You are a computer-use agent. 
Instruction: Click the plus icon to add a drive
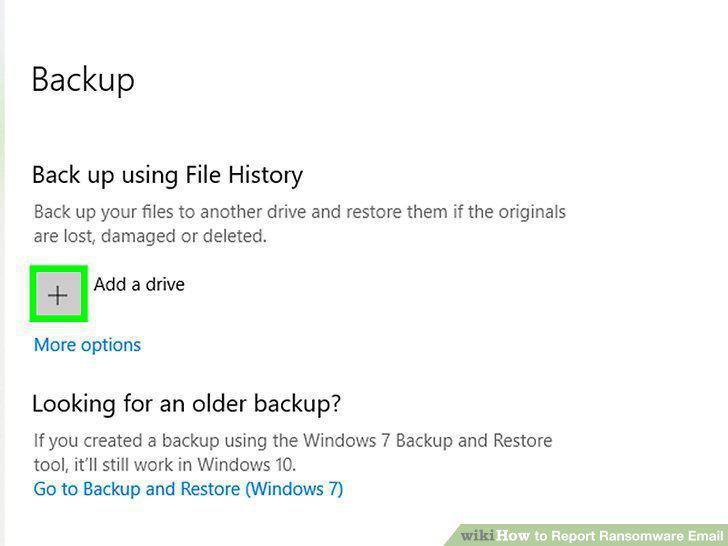[x=58, y=294]
